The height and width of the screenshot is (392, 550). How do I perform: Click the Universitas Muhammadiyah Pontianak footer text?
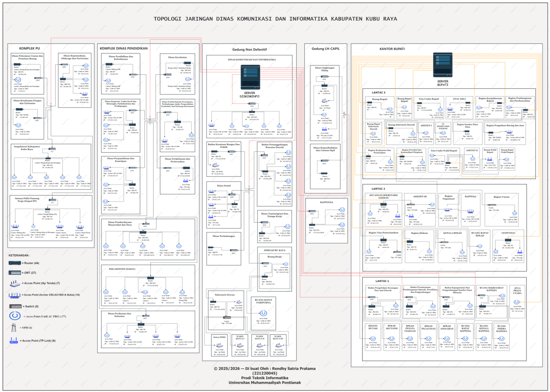264,382
